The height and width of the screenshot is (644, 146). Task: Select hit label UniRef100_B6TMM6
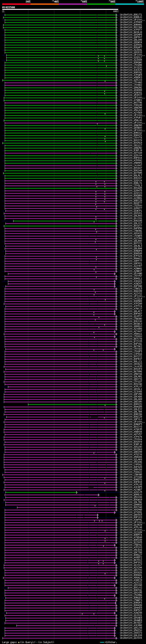131,371
